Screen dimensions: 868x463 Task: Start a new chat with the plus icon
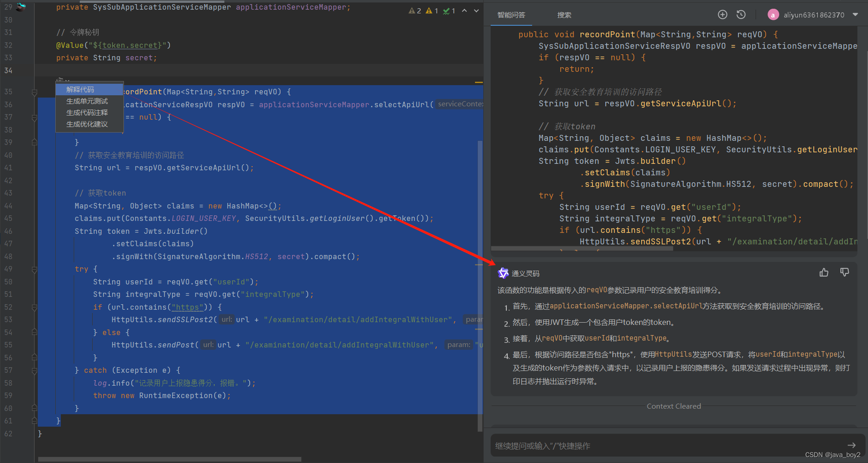(722, 15)
